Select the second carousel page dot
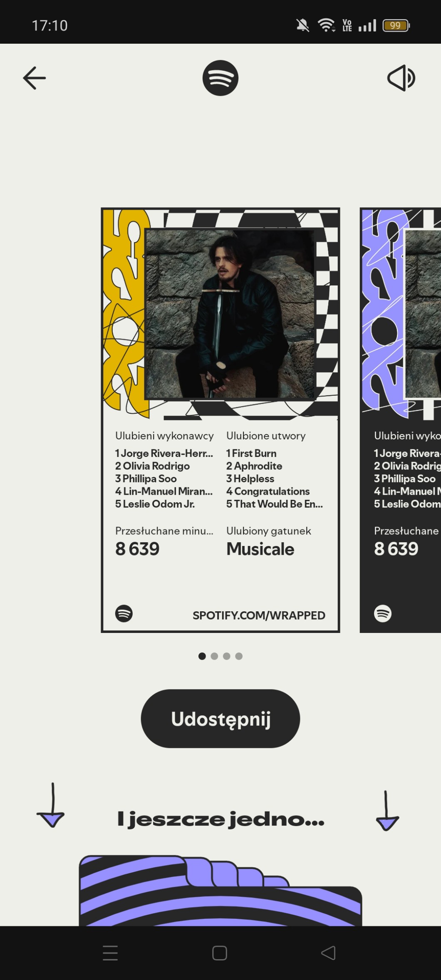The width and height of the screenshot is (441, 980). click(x=214, y=656)
